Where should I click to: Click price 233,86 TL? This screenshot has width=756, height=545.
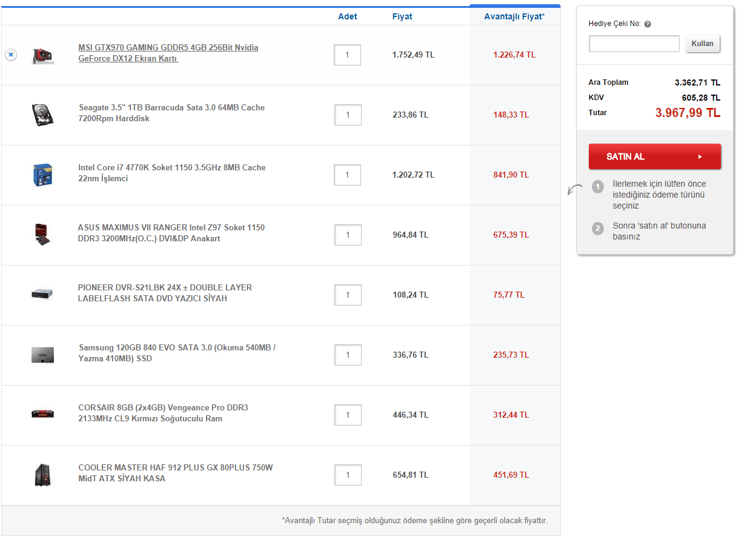point(411,115)
